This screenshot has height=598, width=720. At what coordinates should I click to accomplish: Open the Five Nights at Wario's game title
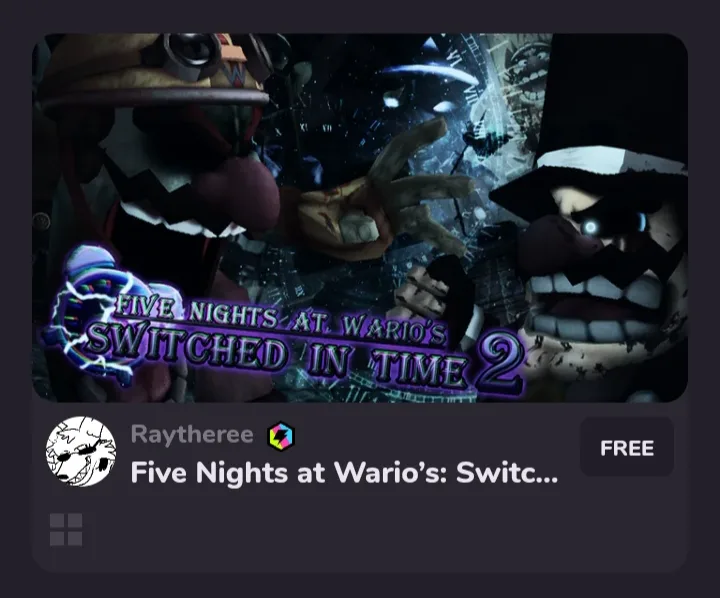[344, 472]
